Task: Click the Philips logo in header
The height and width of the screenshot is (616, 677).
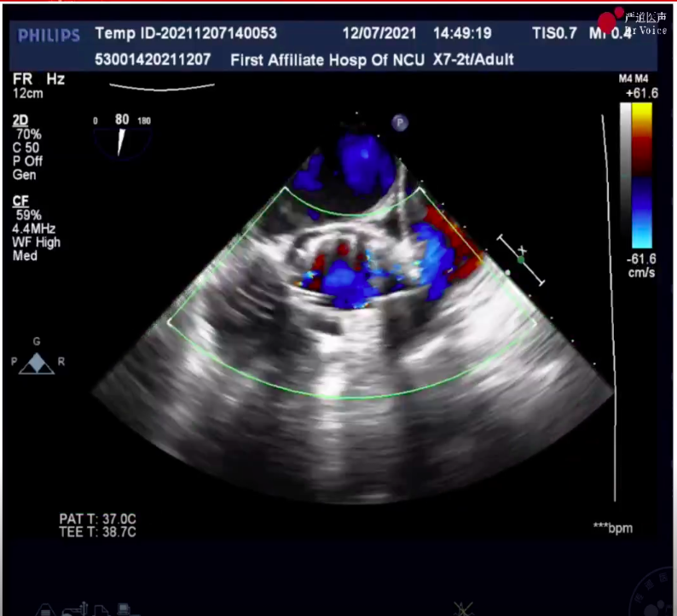Action: [49, 36]
